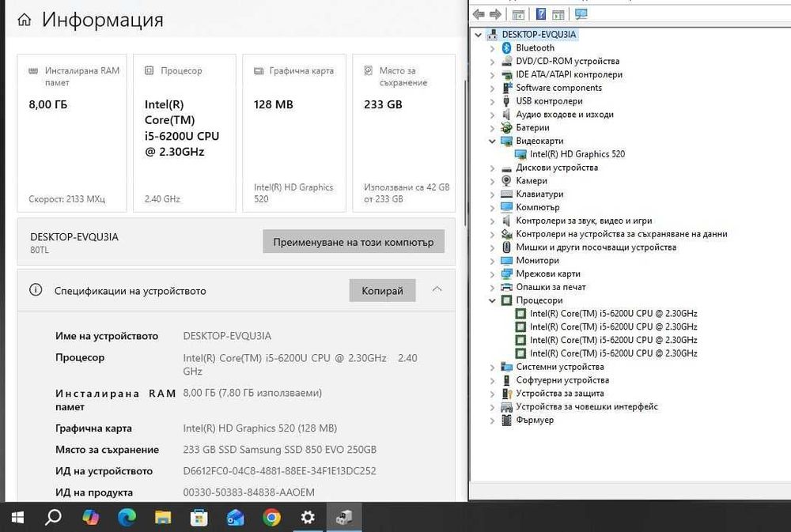
Task: Open Microsoft Store from the taskbar
Action: click(x=199, y=518)
